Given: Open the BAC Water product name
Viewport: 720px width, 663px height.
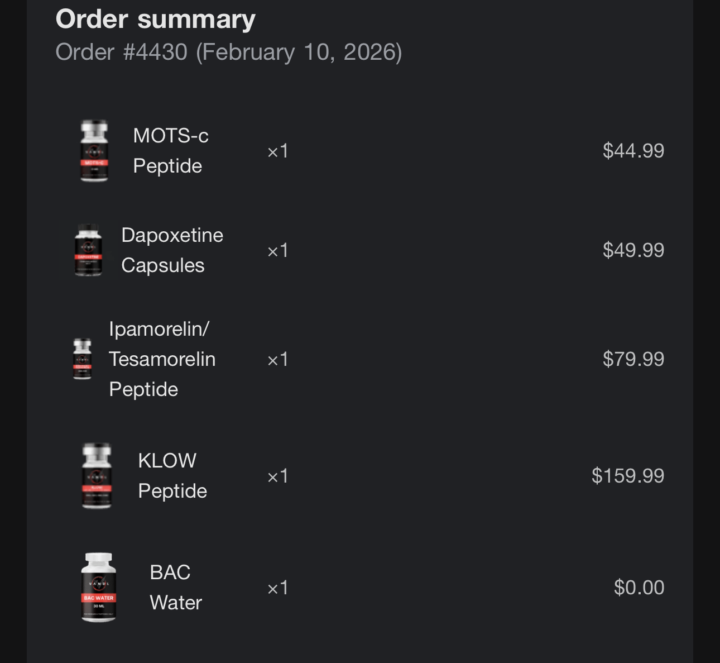Looking at the screenshot, I should point(175,587).
